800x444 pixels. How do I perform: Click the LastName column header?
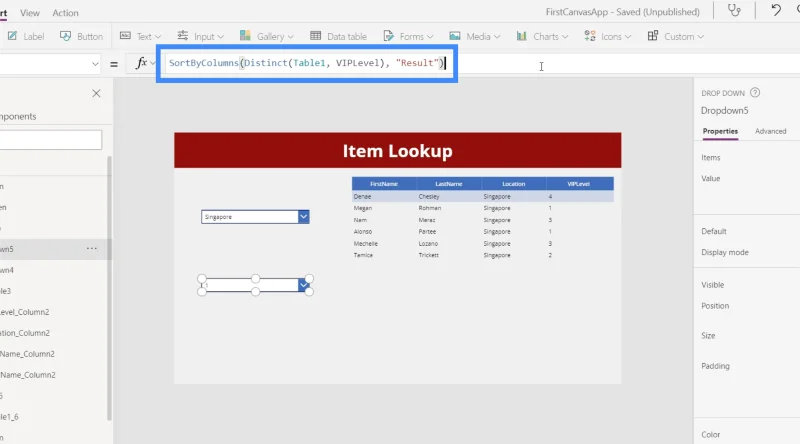pos(449,184)
